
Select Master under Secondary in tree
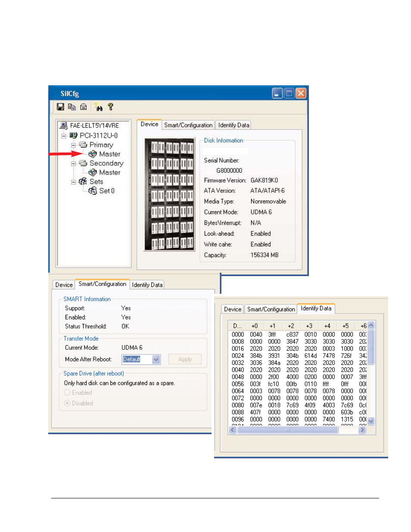pos(109,172)
